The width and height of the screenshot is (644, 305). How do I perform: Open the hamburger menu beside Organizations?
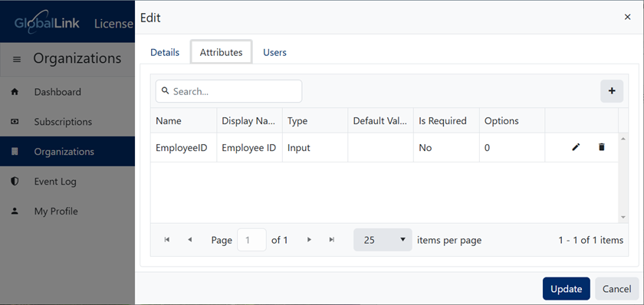tap(17, 60)
